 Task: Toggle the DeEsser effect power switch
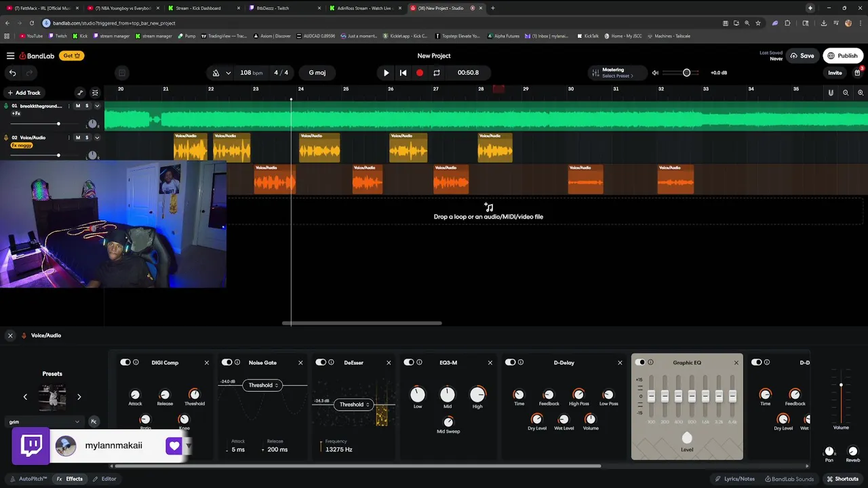click(320, 363)
